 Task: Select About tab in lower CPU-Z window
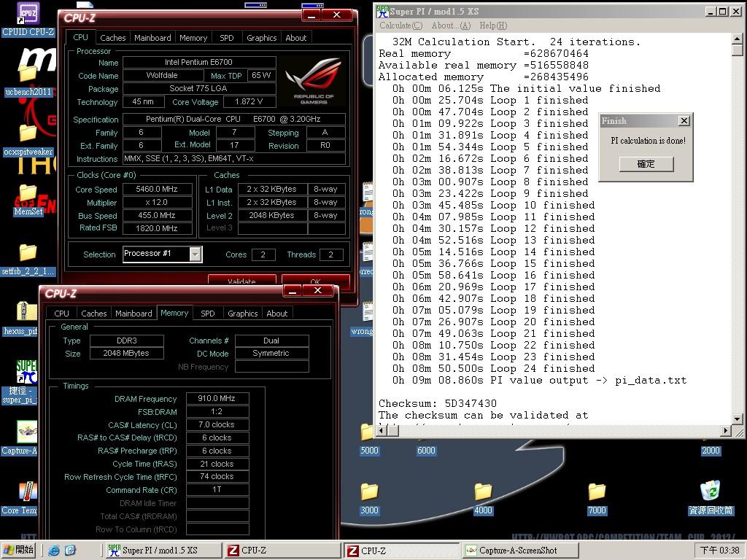(x=276, y=314)
